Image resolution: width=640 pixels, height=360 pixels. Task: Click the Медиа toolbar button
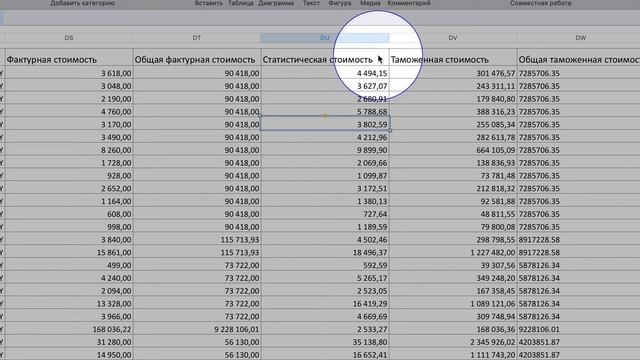click(370, 3)
